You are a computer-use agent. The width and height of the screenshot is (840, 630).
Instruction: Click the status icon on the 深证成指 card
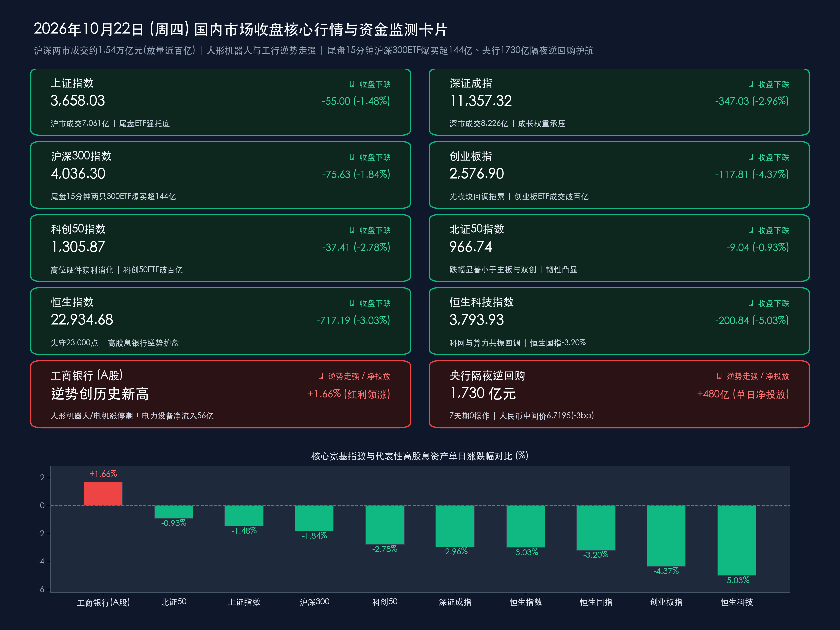[x=750, y=84]
